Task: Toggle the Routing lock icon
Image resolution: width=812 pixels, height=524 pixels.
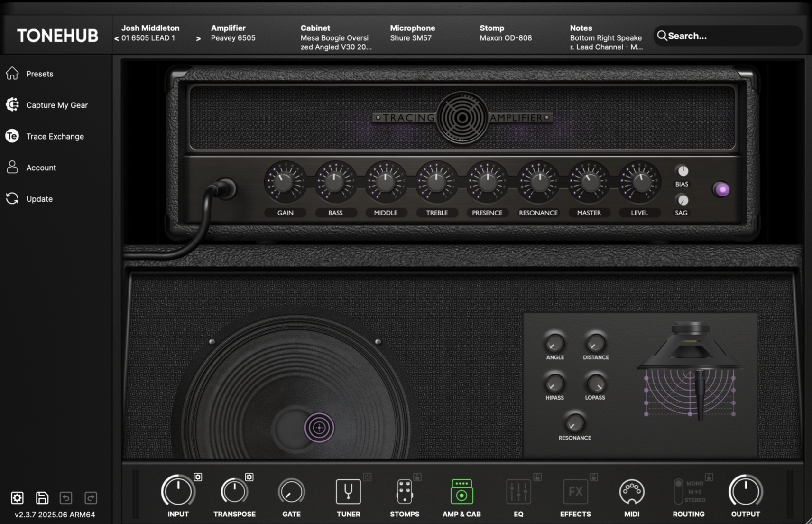Action: [x=709, y=477]
